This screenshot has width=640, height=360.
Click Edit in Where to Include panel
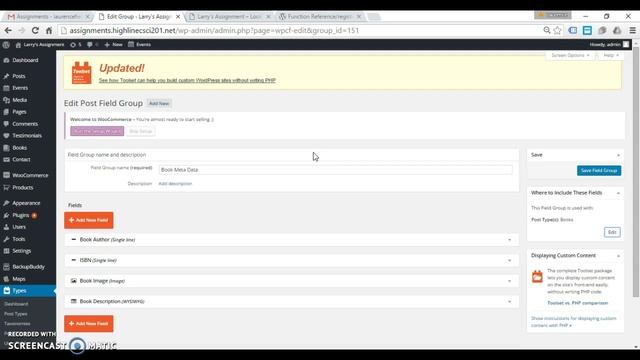click(612, 232)
